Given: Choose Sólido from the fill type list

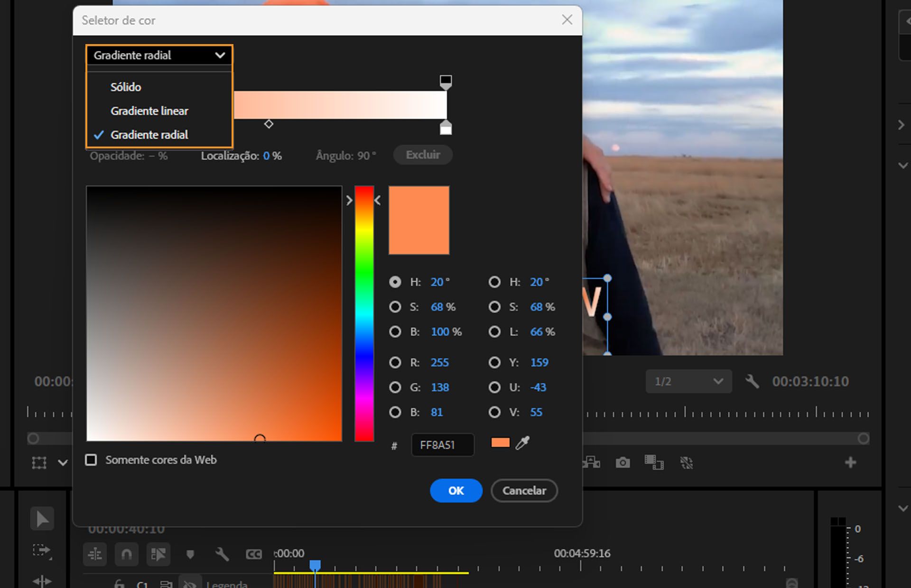Looking at the screenshot, I should click(x=126, y=87).
